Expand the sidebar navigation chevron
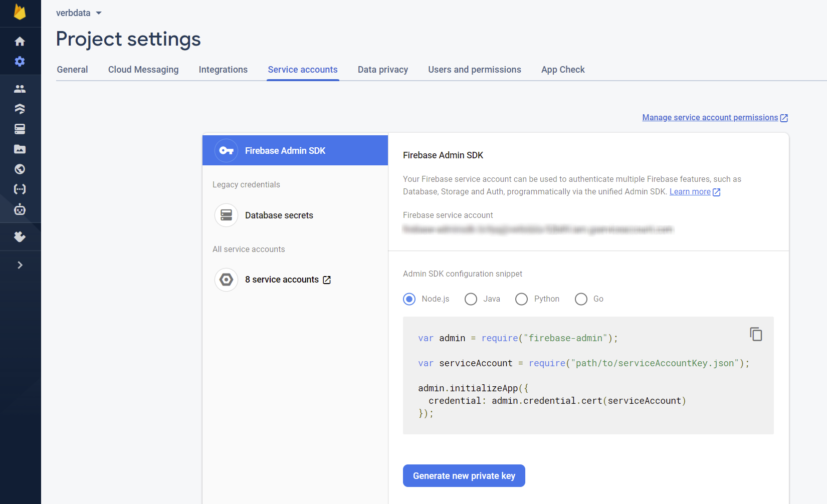This screenshot has height=504, width=827. 20,265
